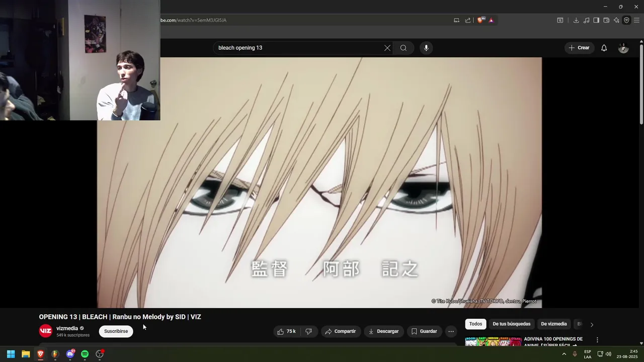
Task: Click Suscribirse button
Action: click(116, 331)
